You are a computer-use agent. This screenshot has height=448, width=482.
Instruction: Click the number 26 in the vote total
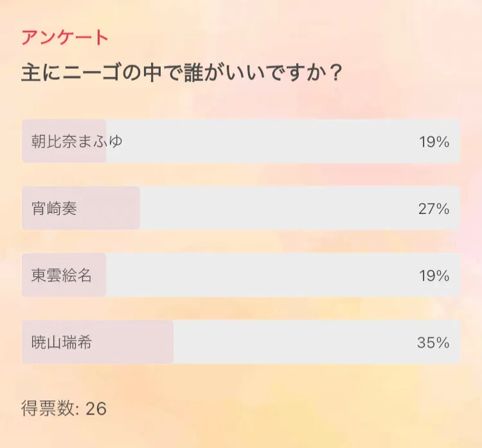pyautogui.click(x=96, y=408)
